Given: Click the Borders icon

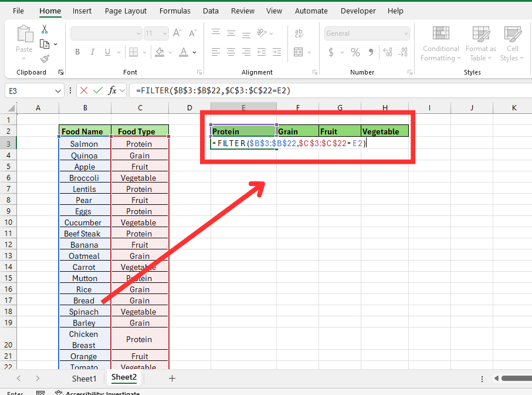Looking at the screenshot, I should point(133,52).
